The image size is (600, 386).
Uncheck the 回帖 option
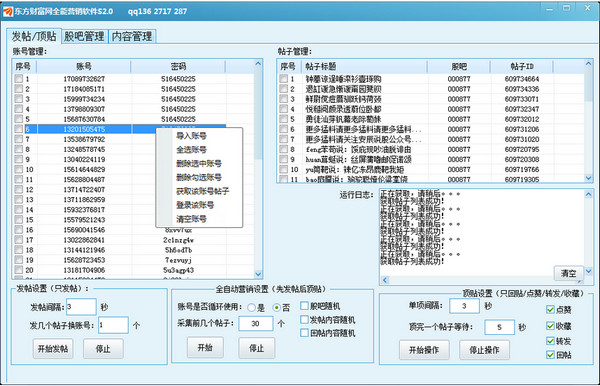(x=550, y=355)
